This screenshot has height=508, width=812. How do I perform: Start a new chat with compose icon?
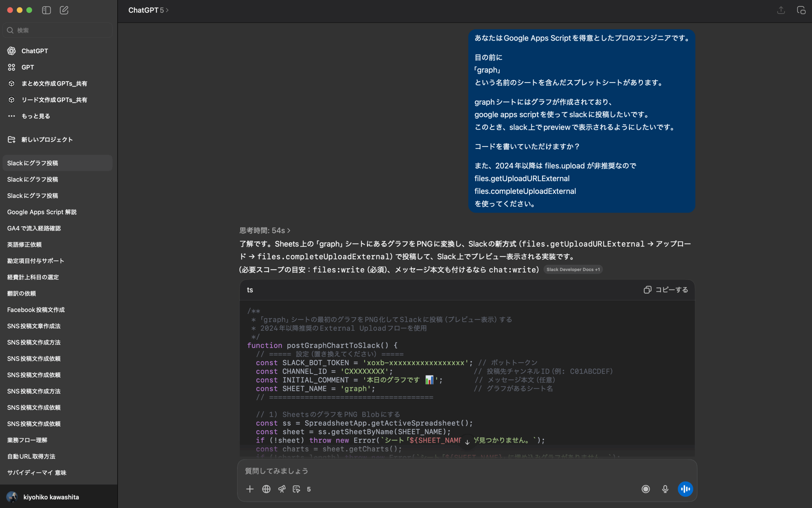point(64,10)
